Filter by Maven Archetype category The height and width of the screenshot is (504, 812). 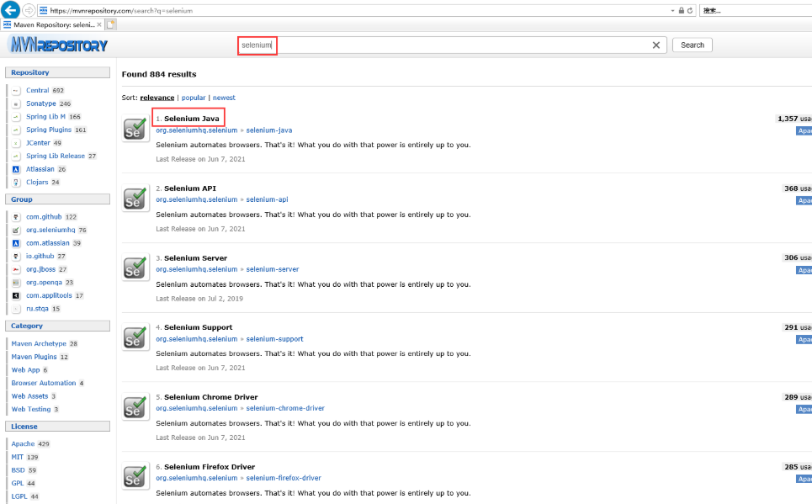[39, 343]
